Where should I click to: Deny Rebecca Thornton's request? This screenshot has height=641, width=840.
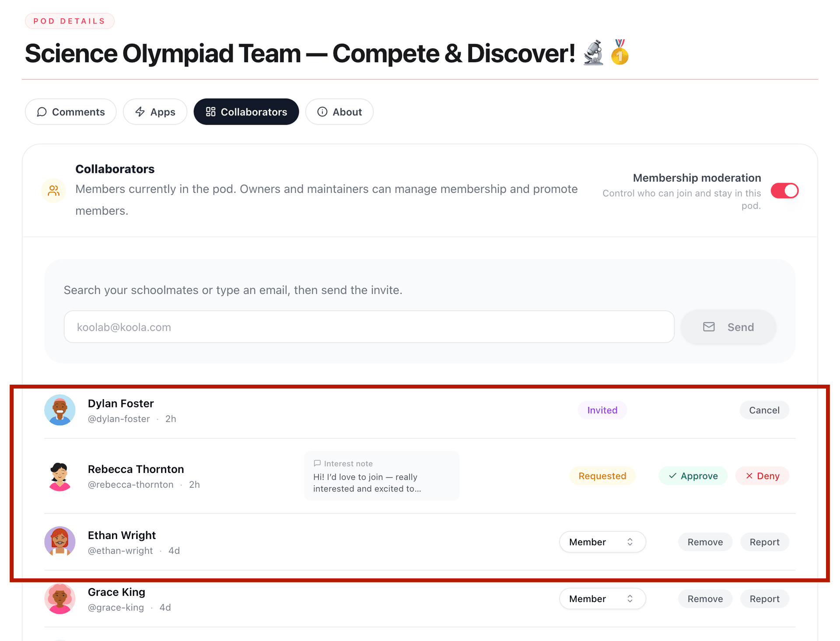762,476
